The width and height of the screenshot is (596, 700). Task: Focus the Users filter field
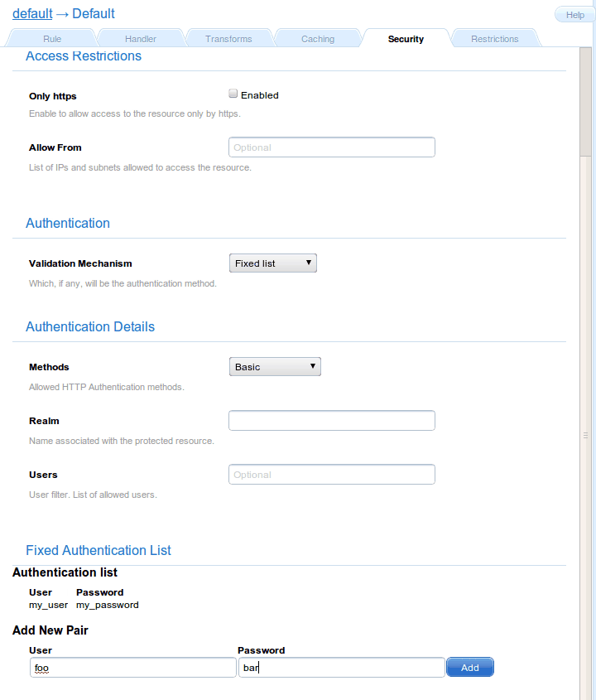[331, 475]
